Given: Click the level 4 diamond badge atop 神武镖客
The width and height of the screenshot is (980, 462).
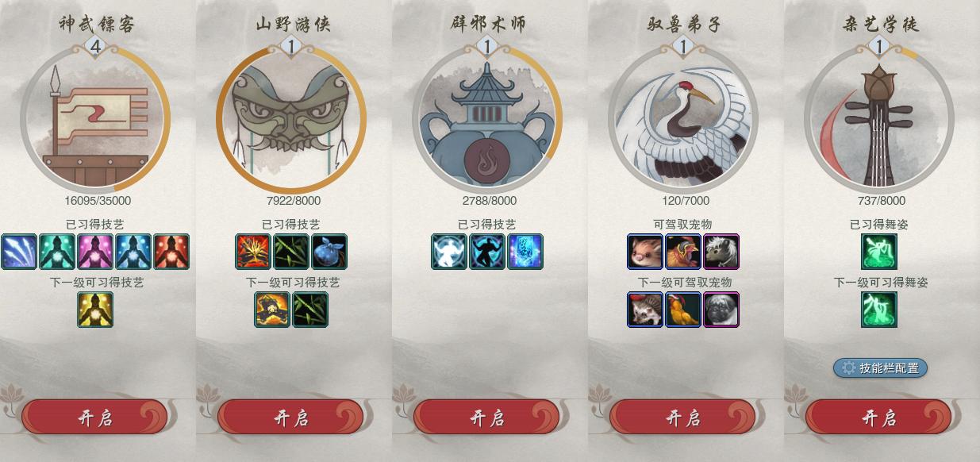Looking at the screenshot, I should tap(95, 47).
